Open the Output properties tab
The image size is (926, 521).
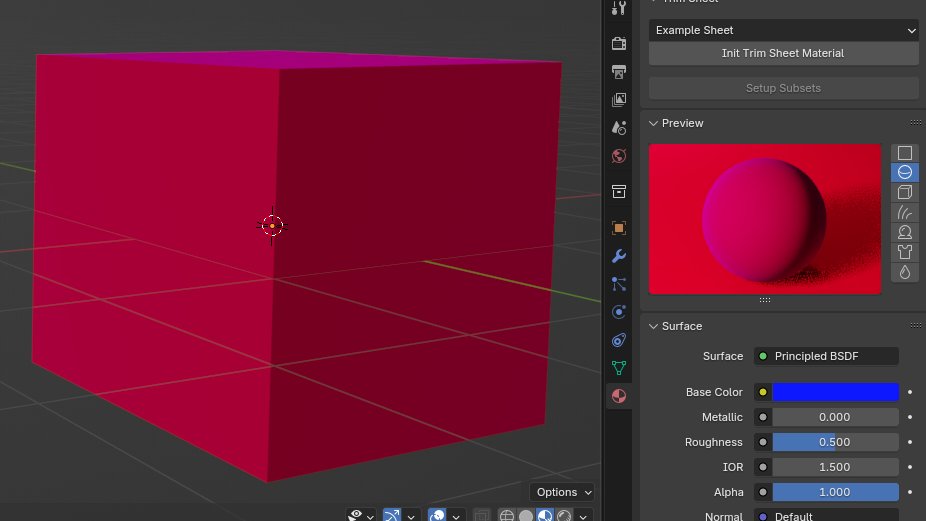(x=618, y=71)
